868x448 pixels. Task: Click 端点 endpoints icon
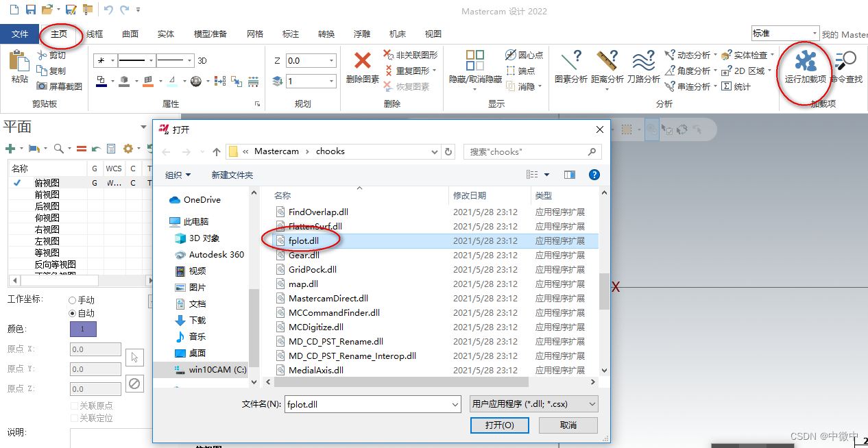(511, 71)
